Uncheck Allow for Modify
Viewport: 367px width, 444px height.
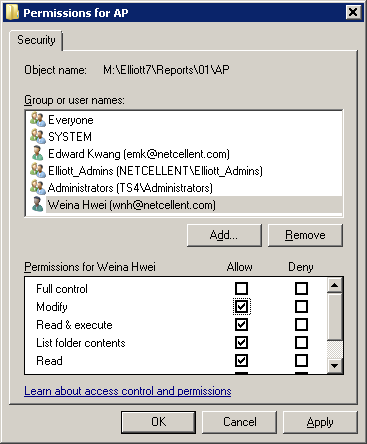[x=241, y=306]
